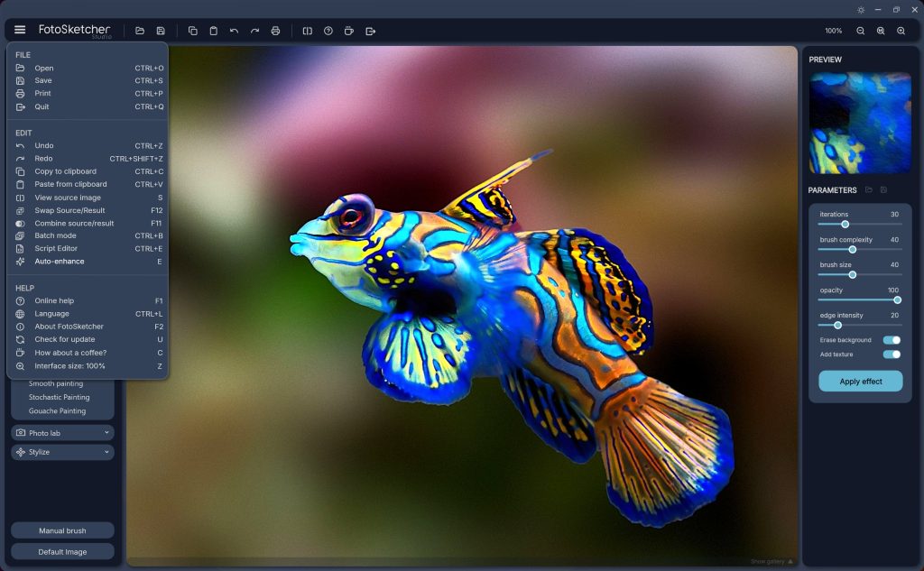Viewport: 924px width, 571px height.
Task: Select Auto-enhance menu entry
Action: coord(88,262)
